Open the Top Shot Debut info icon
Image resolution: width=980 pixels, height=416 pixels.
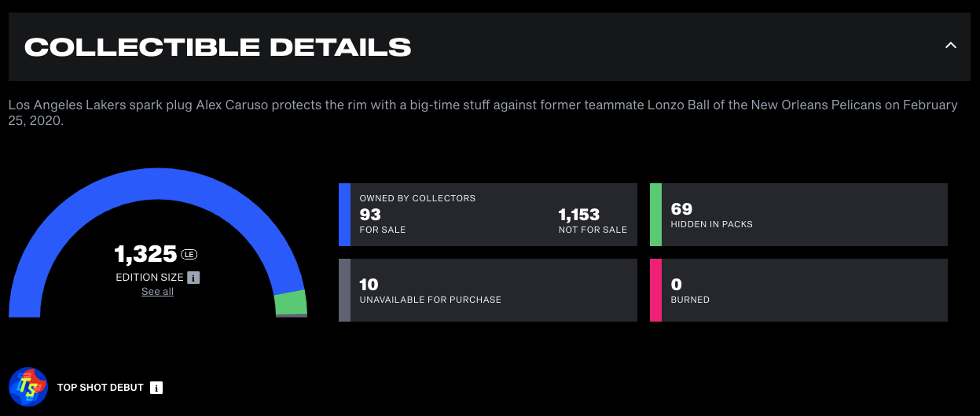point(156,388)
